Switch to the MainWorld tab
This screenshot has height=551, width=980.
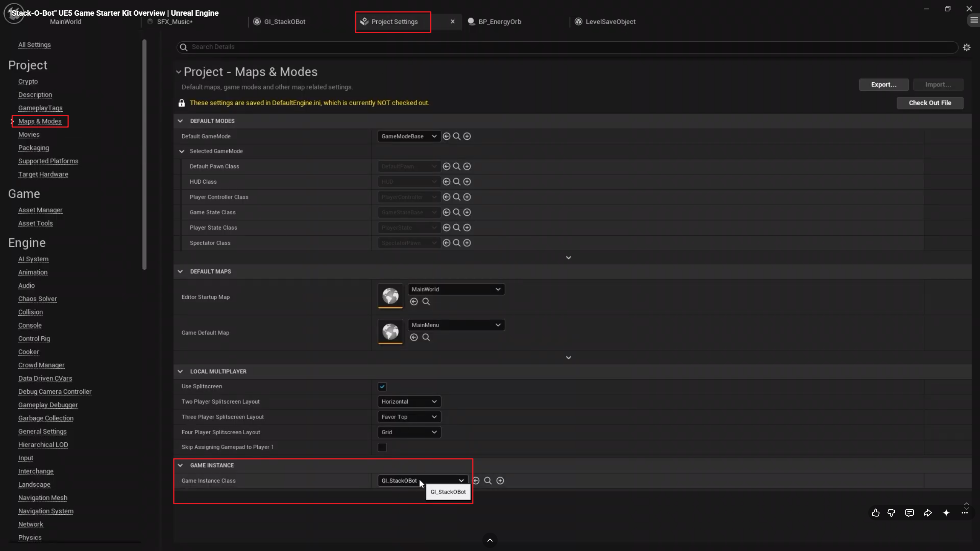click(x=65, y=22)
